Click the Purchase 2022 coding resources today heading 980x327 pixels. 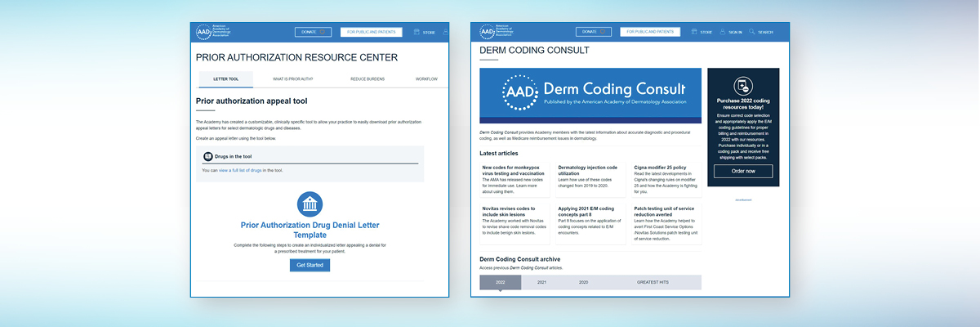point(743,104)
